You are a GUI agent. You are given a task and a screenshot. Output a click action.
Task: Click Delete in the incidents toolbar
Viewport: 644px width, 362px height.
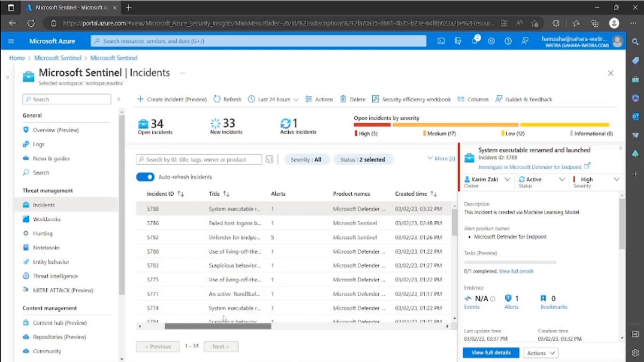tap(352, 100)
